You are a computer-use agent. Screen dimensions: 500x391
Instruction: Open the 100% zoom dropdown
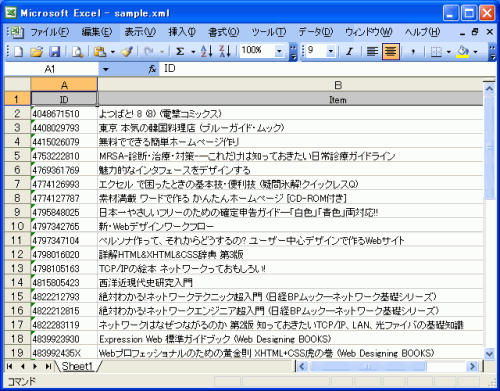point(279,51)
